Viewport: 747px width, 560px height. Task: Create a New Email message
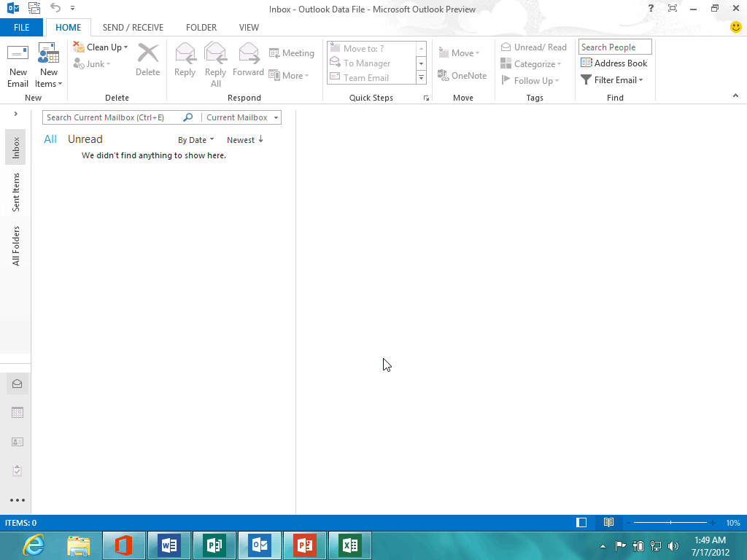pyautogui.click(x=18, y=65)
